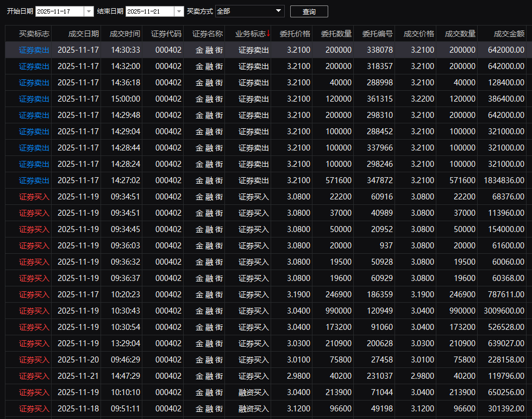Image resolution: width=532 pixels, height=419 pixels.
Task: Open the 结束日期 dropdown arrow
Action: pos(179,11)
